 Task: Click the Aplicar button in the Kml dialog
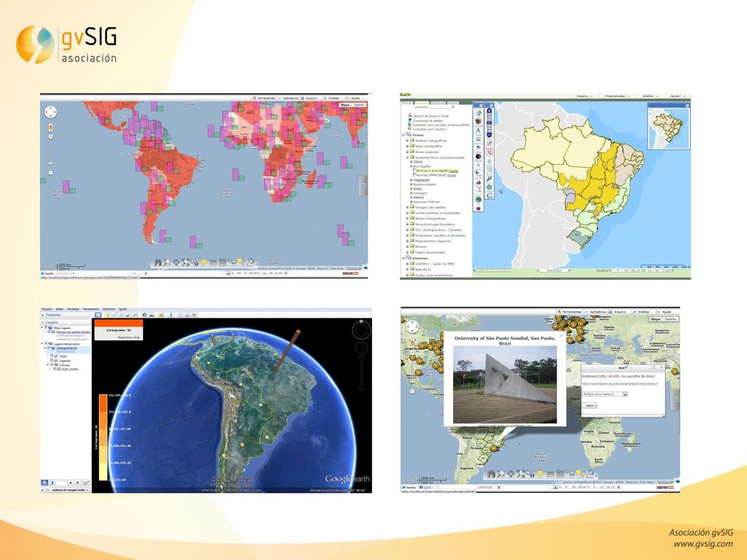click(x=589, y=405)
